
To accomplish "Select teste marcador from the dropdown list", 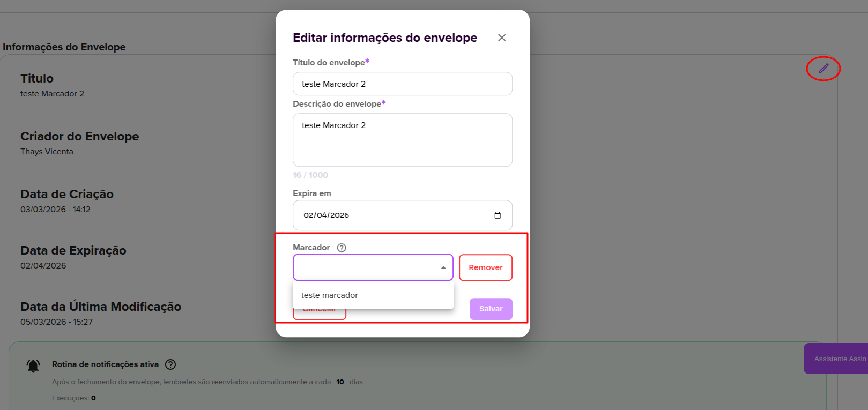I will click(x=329, y=295).
